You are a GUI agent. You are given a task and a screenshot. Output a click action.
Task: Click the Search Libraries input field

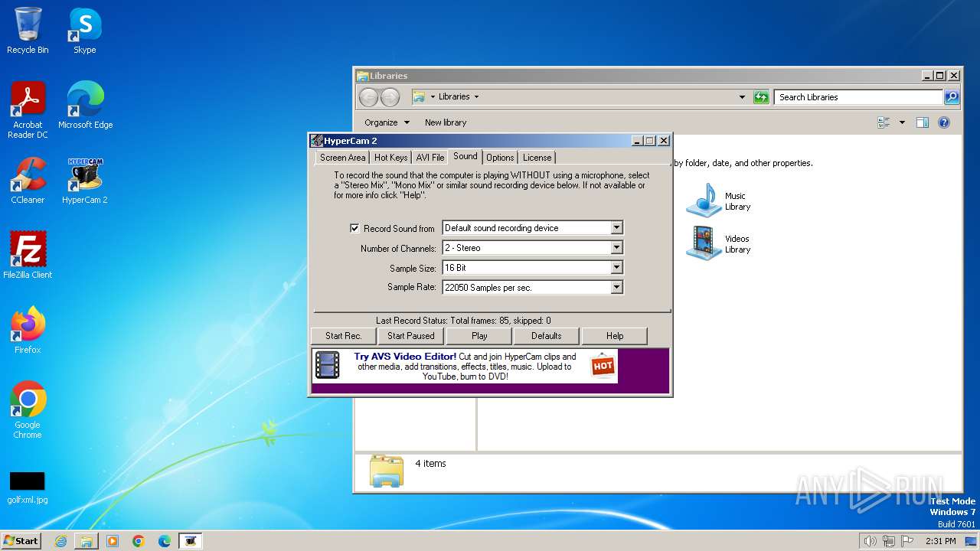(x=859, y=97)
